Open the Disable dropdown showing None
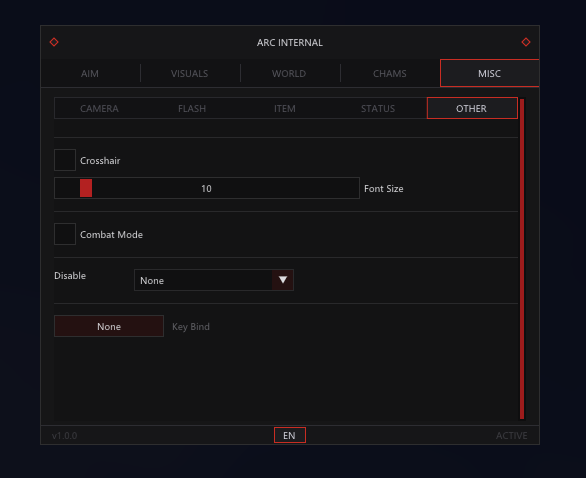This screenshot has height=478, width=586. tap(214, 280)
